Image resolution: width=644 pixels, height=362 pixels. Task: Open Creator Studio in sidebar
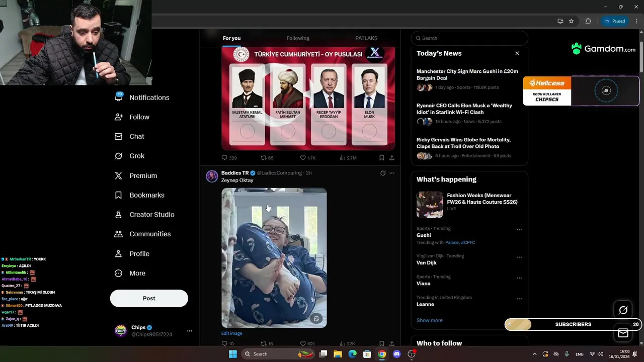click(144, 214)
